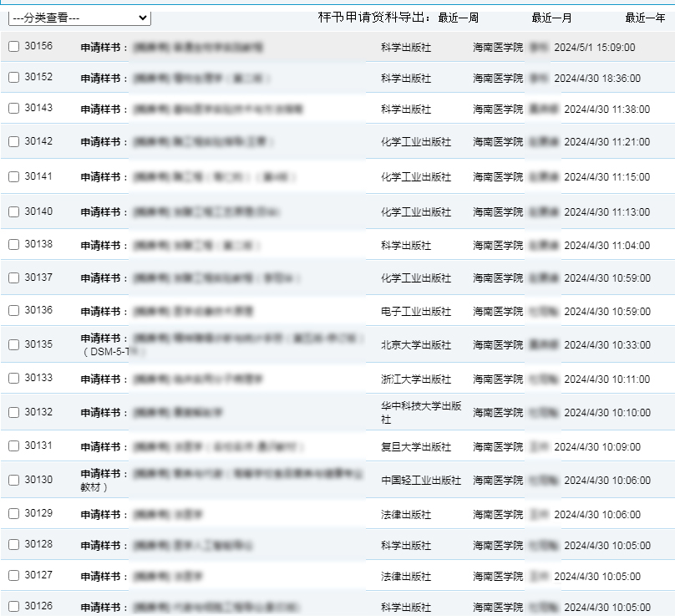
Task: Select record 30132 with its checkbox
Action: (x=13, y=413)
